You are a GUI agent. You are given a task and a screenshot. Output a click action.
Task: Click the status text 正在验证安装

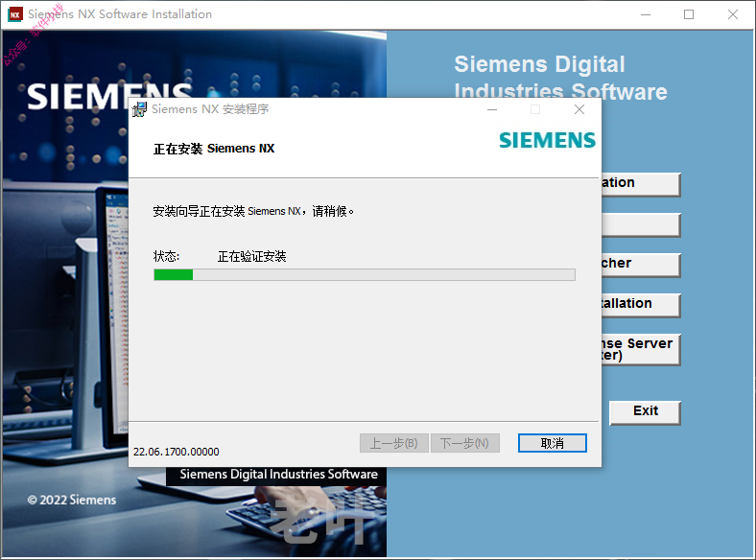tap(251, 256)
